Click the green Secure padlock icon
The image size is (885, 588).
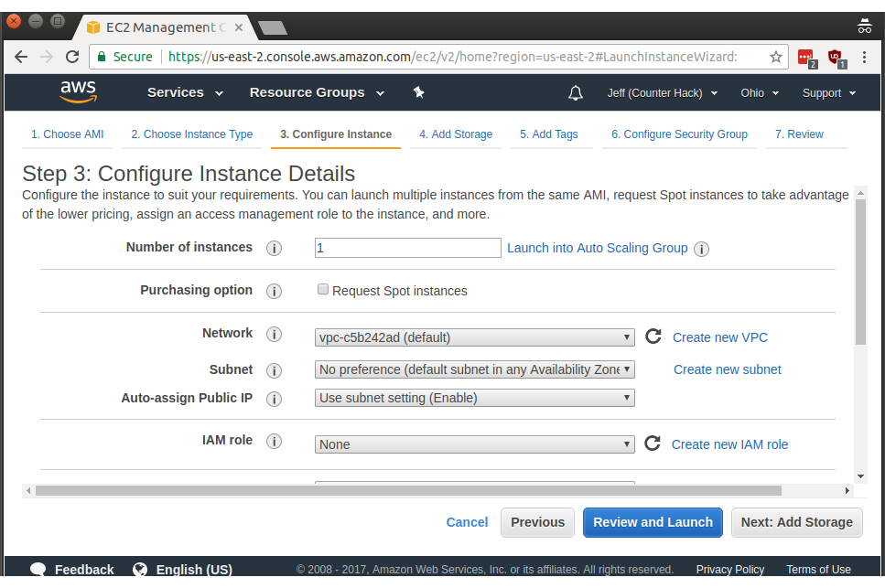pos(102,57)
